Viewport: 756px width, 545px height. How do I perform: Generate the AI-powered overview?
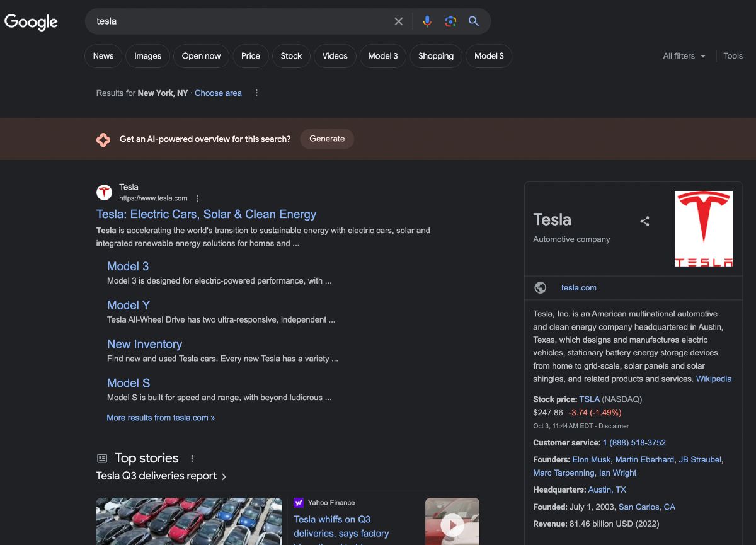pyautogui.click(x=327, y=139)
